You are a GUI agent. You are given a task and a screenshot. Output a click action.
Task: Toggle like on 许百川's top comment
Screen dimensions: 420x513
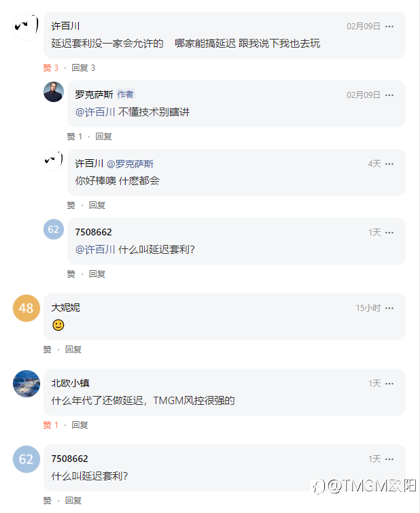pyautogui.click(x=51, y=68)
